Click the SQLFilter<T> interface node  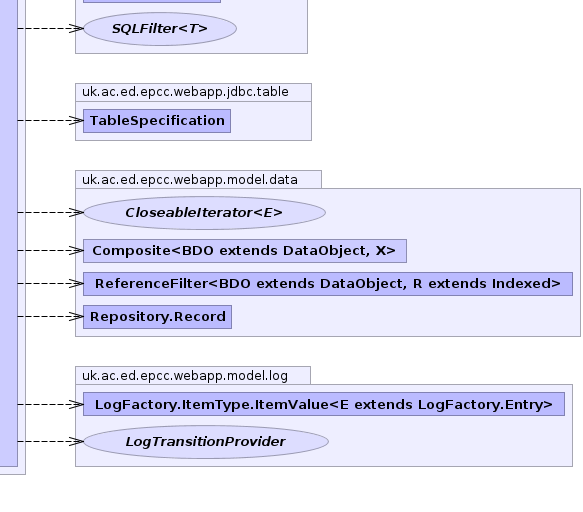pos(160,29)
